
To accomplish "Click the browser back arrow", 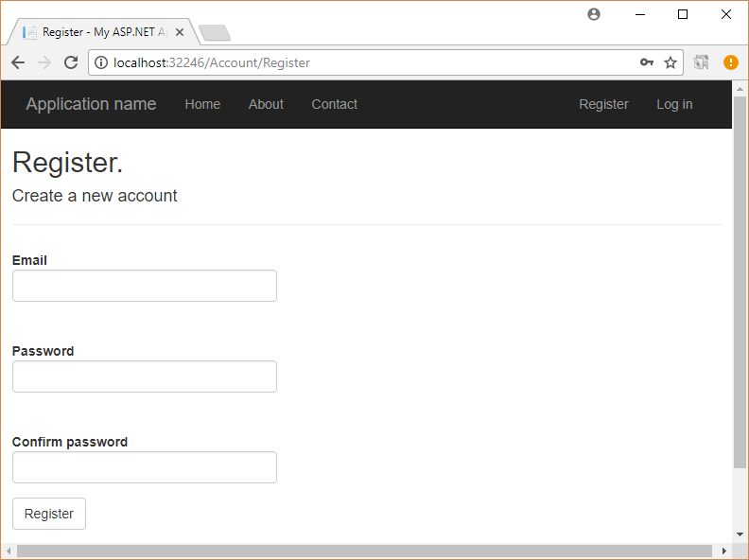I will (18, 62).
